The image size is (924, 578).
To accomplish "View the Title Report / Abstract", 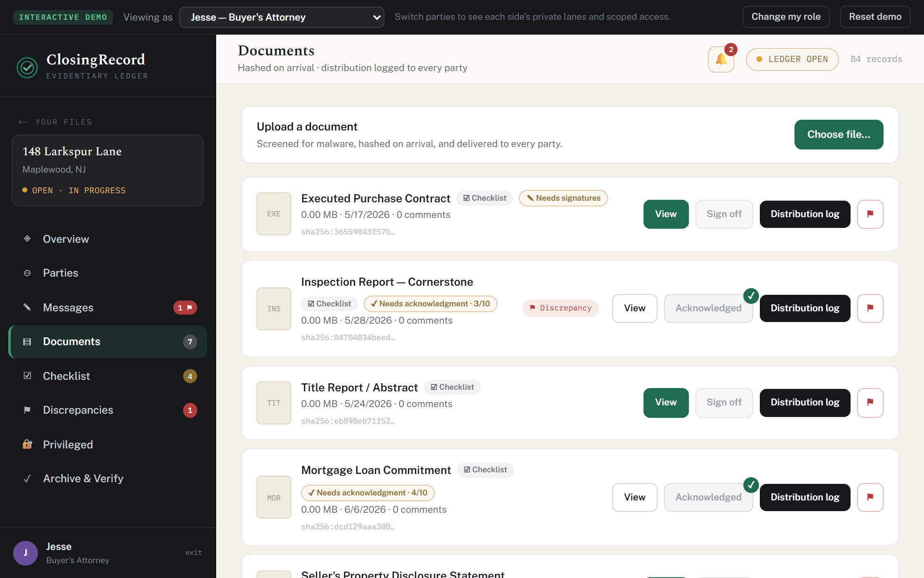I will (x=666, y=402).
